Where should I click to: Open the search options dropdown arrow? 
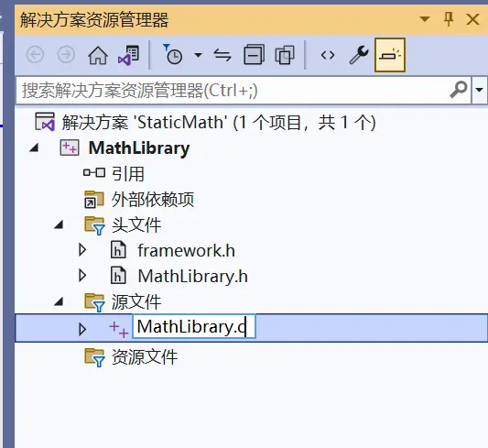[479, 91]
